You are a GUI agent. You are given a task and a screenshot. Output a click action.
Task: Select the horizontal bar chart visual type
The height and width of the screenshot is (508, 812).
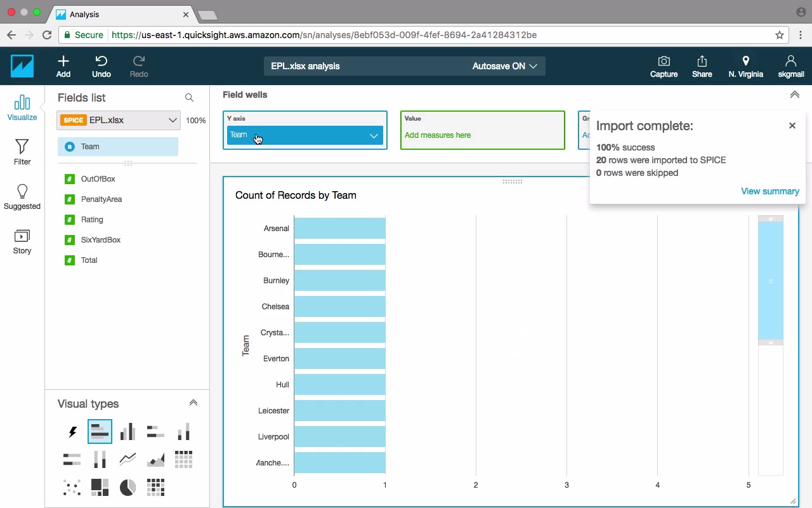pos(100,432)
